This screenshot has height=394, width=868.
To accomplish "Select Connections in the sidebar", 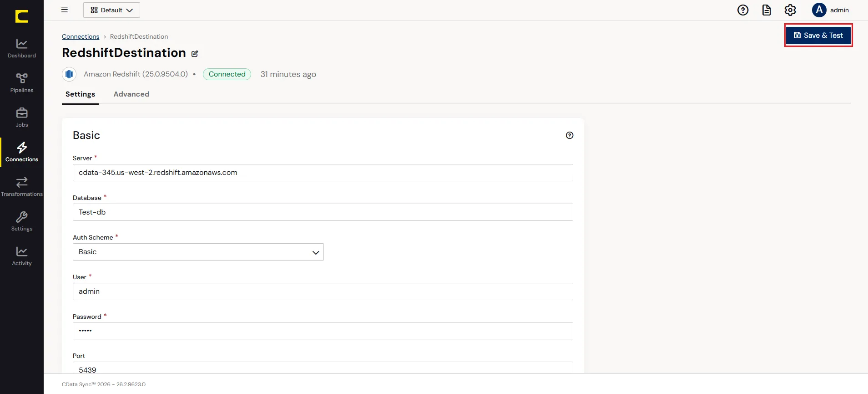I will tap(22, 152).
